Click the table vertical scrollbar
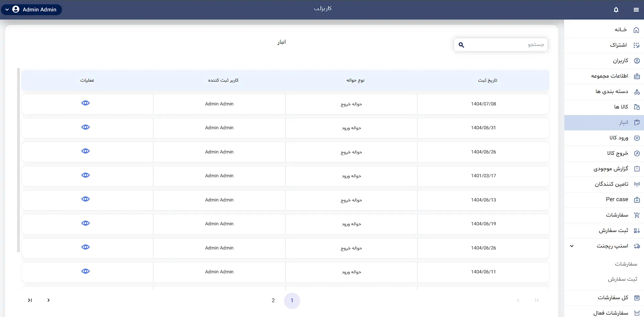This screenshot has width=644, height=317. pyautogui.click(x=18, y=160)
